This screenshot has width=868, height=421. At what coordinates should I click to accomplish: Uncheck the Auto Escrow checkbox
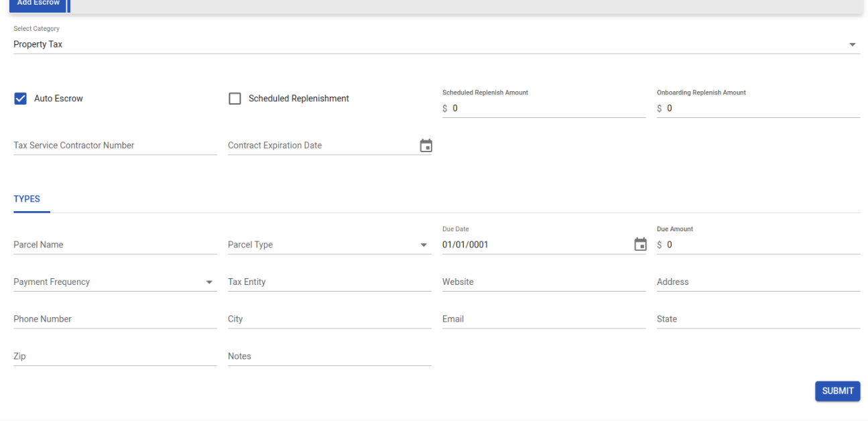(20, 99)
